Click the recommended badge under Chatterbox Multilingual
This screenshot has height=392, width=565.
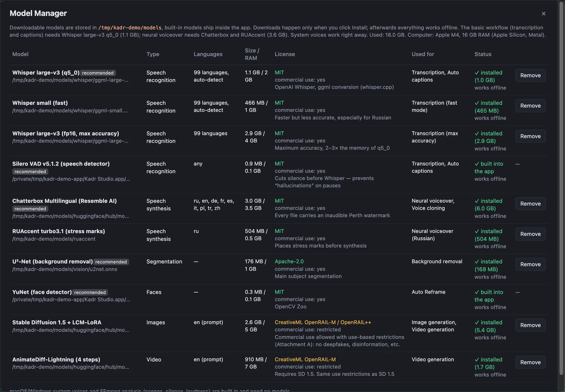point(30,209)
